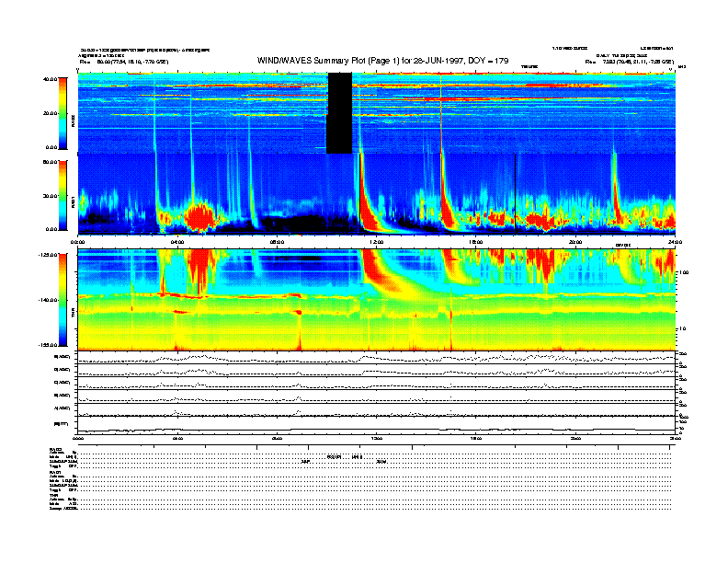The height and width of the screenshot is (563, 728).
Task: Click the 30.00 value on RAD1 scale
Action: click(50, 196)
